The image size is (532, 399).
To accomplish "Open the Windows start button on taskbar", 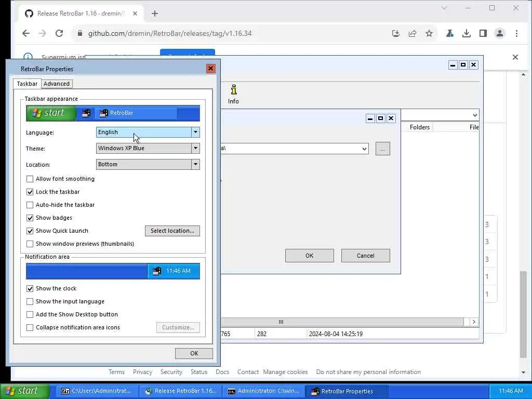I will pyautogui.click(x=25, y=391).
